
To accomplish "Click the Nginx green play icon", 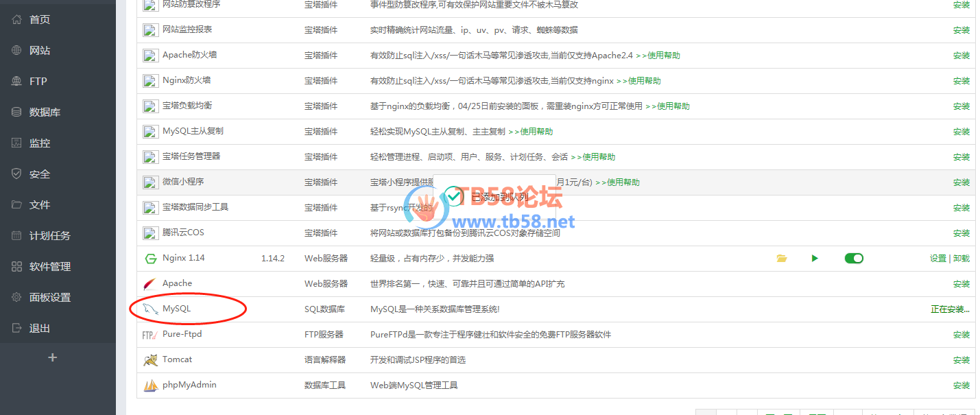I will tap(815, 259).
